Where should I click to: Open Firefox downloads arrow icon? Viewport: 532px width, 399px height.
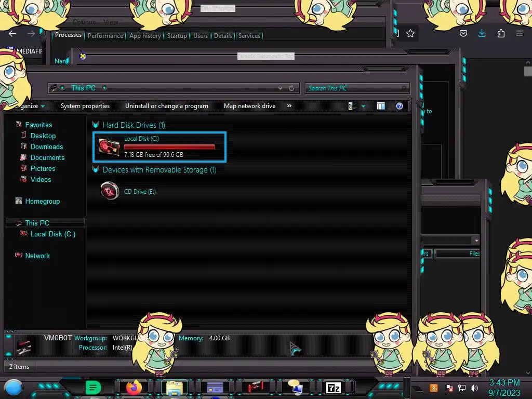pos(482,33)
